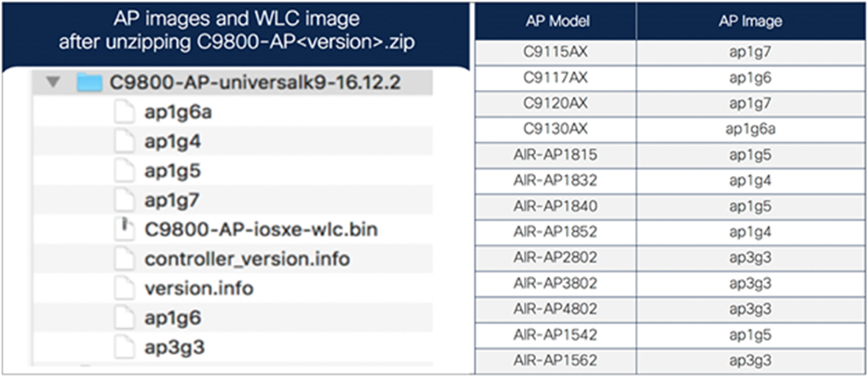Click the 'AP images and WLC image' heading

236,19
